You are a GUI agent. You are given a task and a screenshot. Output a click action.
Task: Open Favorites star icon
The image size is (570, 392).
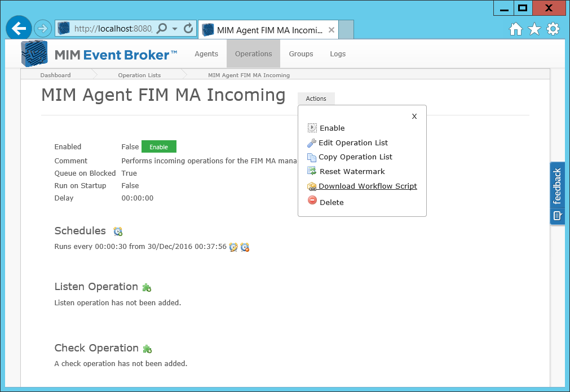point(534,29)
